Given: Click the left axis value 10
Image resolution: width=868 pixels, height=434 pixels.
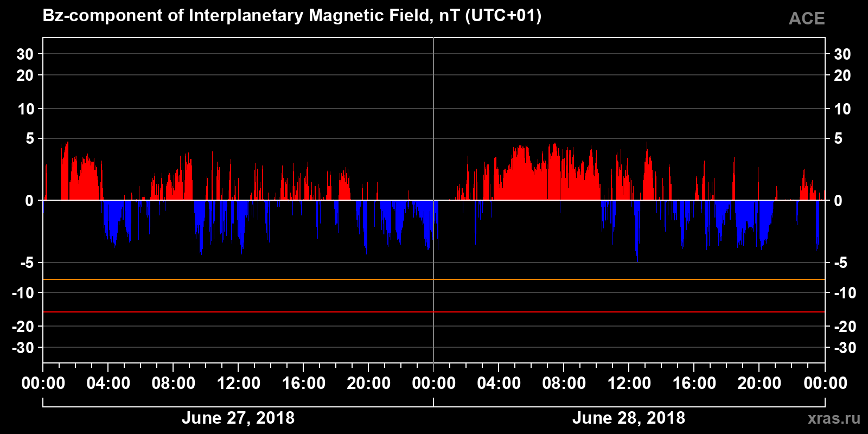Looking at the screenshot, I should pyautogui.click(x=25, y=109).
